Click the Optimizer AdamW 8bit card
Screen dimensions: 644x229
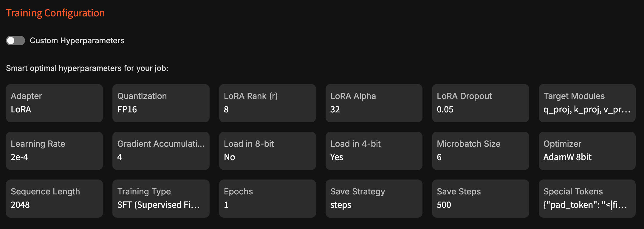(x=587, y=151)
